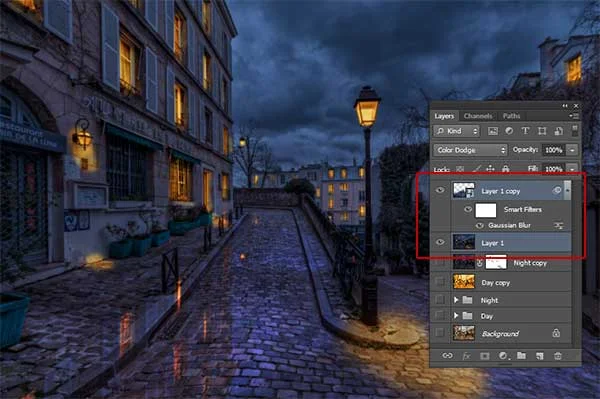Viewport: 600px width, 399px height.
Task: Lock layer position move icon
Action: 490,169
